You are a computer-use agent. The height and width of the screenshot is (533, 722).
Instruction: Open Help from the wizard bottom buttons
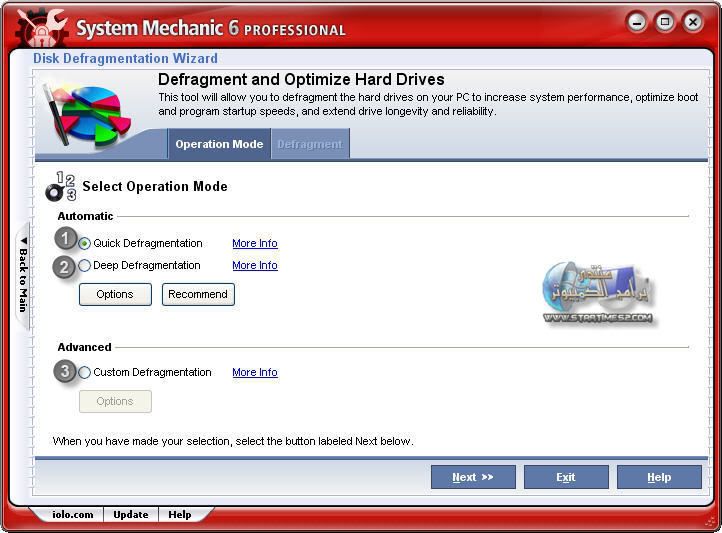pos(659,477)
